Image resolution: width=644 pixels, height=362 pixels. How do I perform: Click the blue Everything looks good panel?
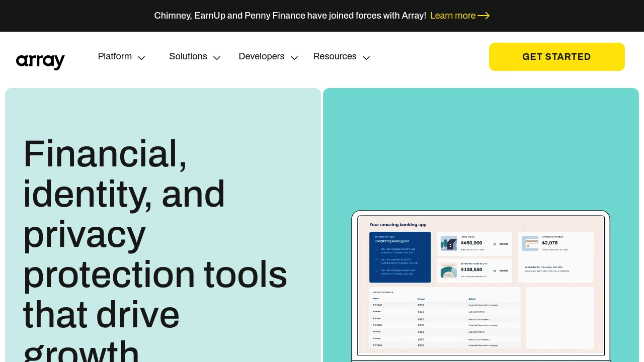(x=400, y=257)
